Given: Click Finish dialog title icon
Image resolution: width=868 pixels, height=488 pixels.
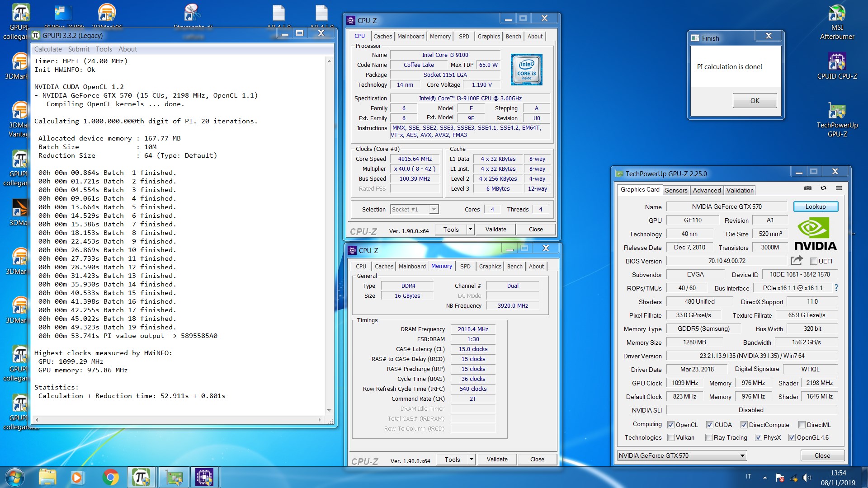Looking at the screenshot, I should (x=695, y=38).
